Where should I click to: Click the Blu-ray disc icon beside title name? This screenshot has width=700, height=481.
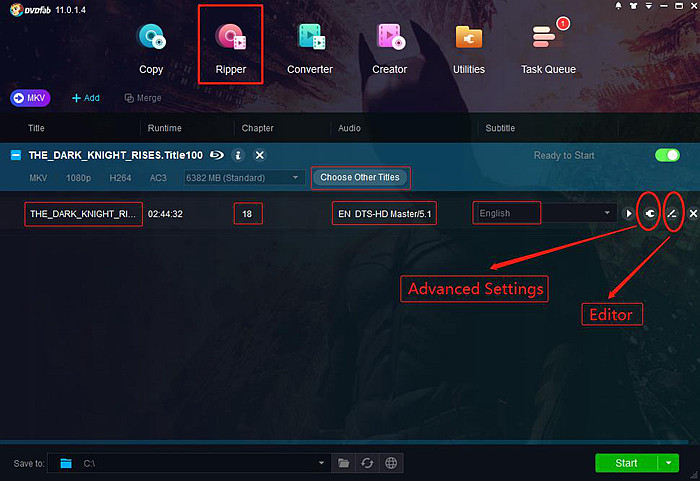(x=217, y=155)
